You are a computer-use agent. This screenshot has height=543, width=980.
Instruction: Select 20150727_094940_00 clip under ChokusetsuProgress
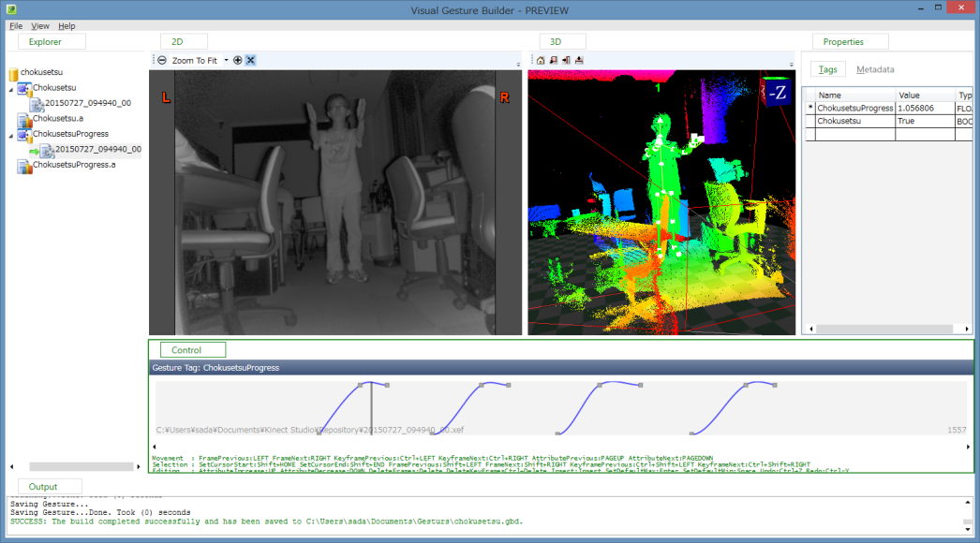pyautogui.click(x=98, y=150)
